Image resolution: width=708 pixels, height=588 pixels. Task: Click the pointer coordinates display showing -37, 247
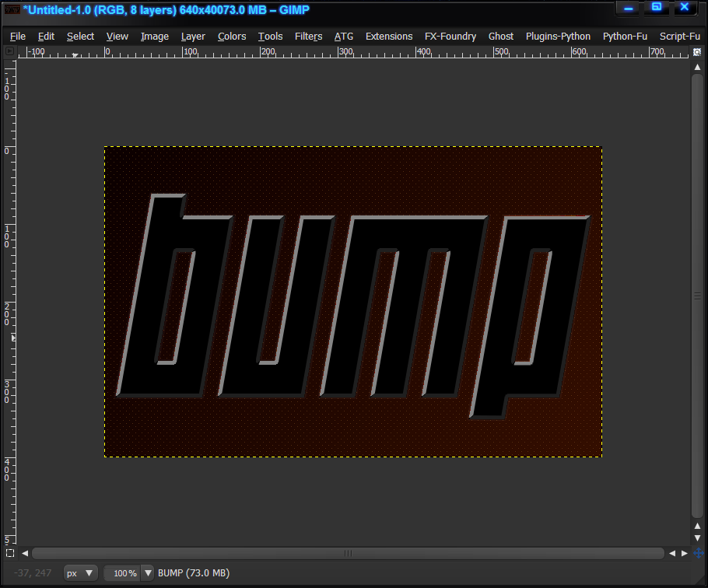click(x=31, y=572)
